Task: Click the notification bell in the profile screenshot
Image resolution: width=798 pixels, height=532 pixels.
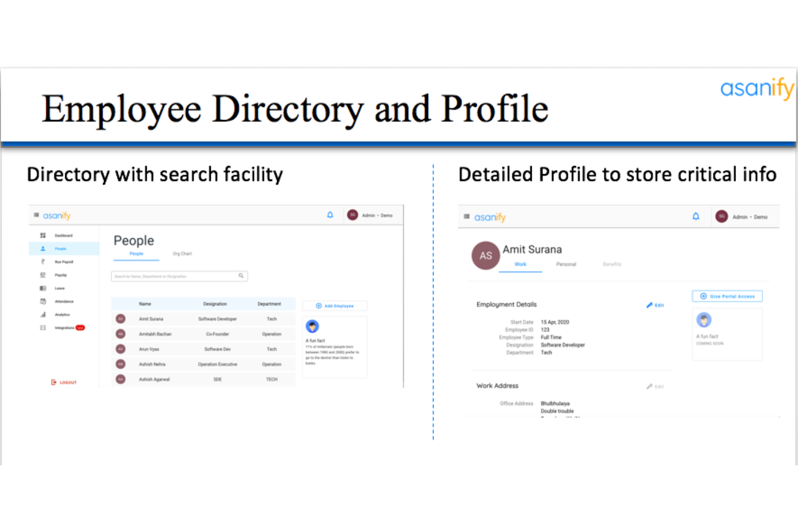Action: click(x=696, y=217)
